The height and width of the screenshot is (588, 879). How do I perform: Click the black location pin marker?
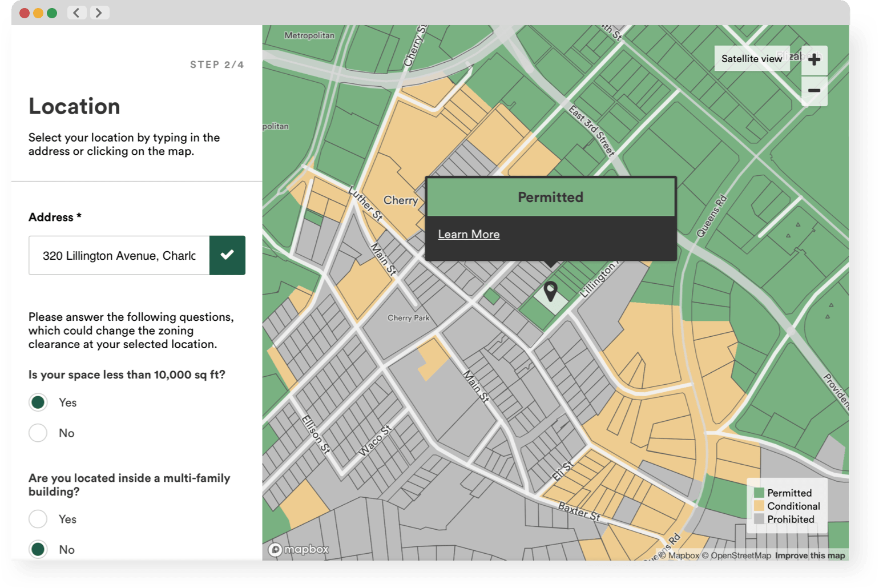point(550,291)
